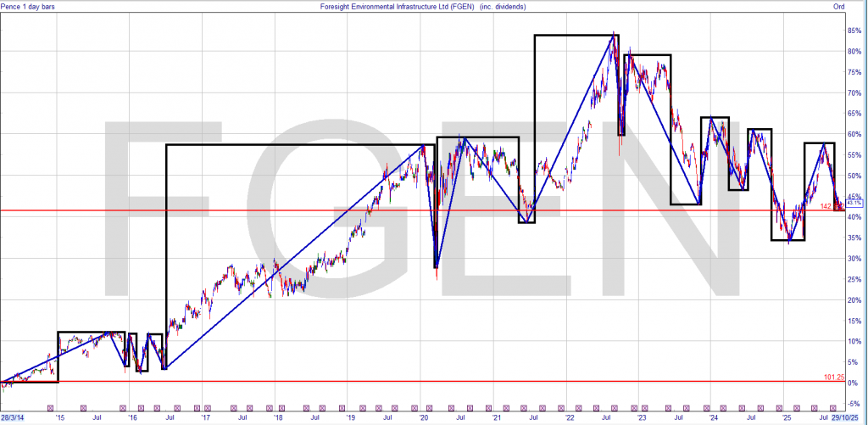Click the 0% label on the percentage axis

[853, 383]
